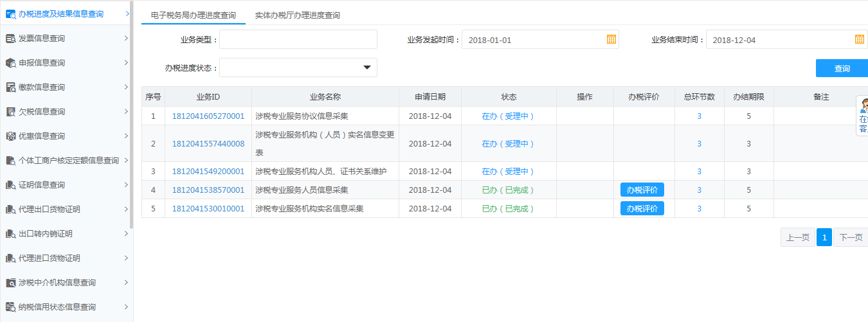Click 办税评价 button for row 4
Image resolution: width=868 pixels, height=322 pixels.
(x=642, y=190)
